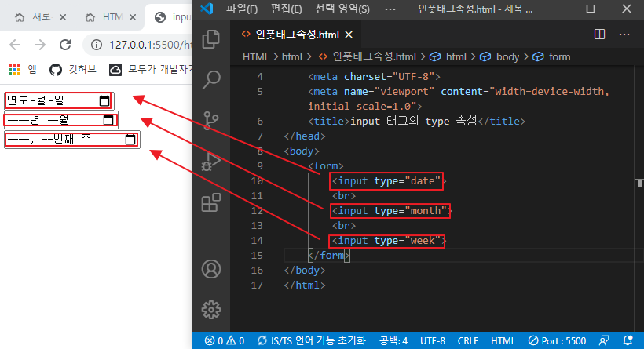Click HTML folder in breadcrumb

255,57
